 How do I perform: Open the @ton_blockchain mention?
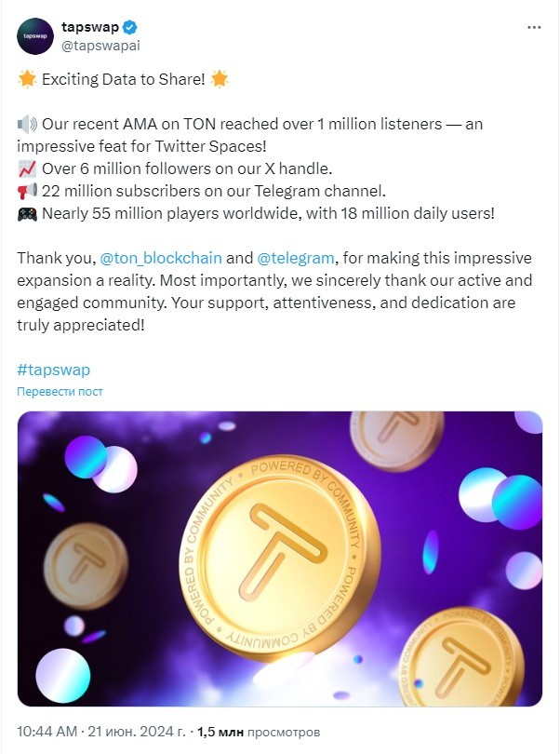[161, 258]
